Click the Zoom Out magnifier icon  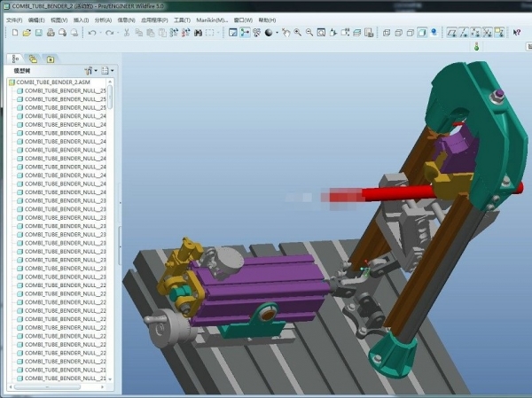point(309,33)
